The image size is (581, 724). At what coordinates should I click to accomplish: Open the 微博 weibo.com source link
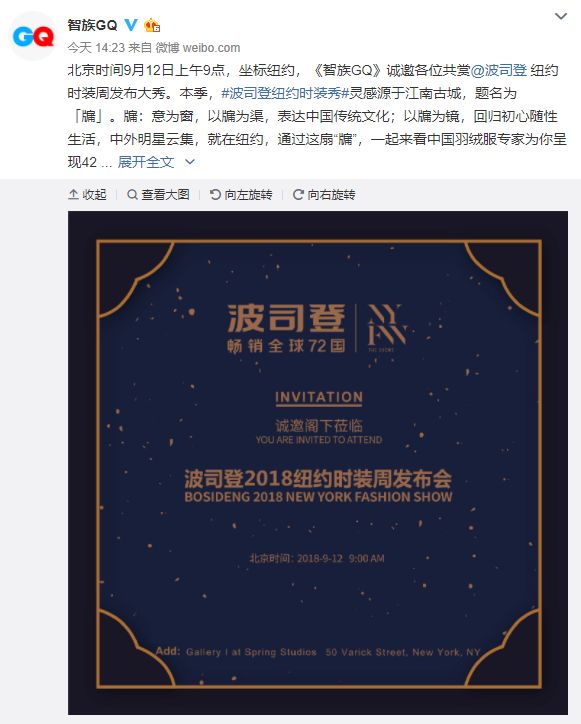[x=198, y=48]
